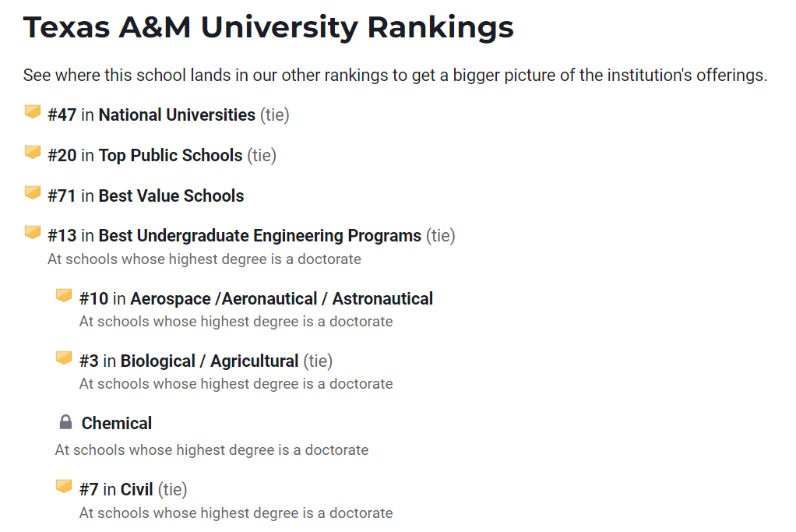
Task: Select Aerospace /Aeronautical / Astronautical link
Action: point(281,299)
